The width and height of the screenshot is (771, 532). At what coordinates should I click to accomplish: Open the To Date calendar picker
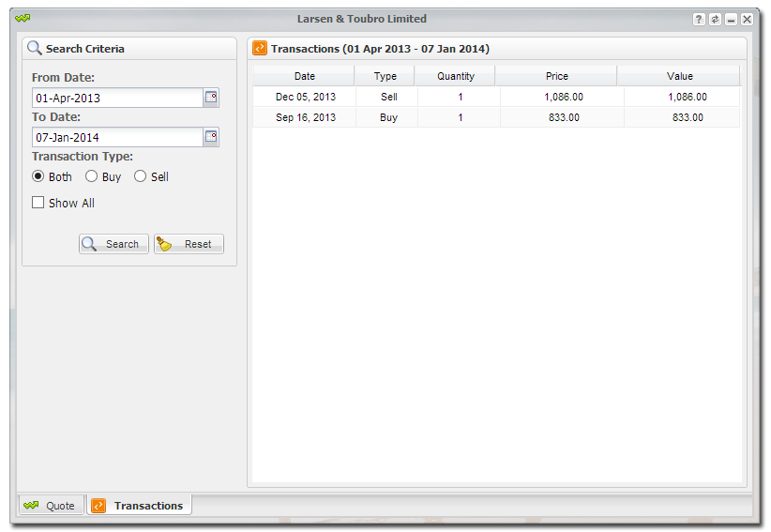coord(211,137)
